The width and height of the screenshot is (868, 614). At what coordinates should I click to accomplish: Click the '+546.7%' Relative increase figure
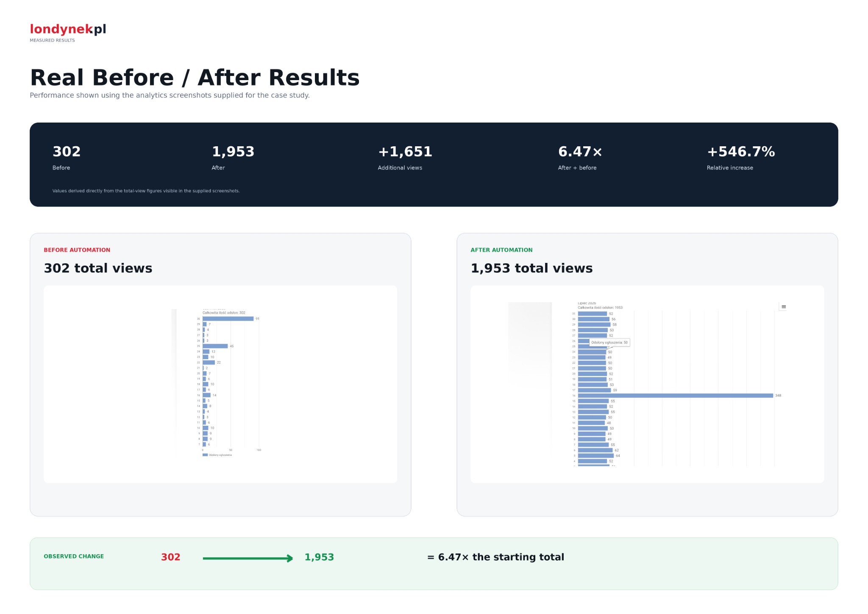point(741,151)
